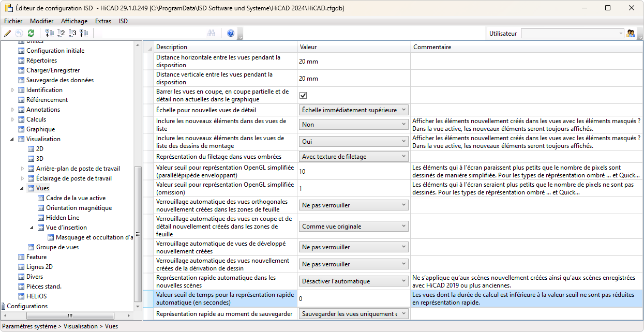Select the Divers tree item
The width and height of the screenshot is (644, 332).
click(x=35, y=277)
